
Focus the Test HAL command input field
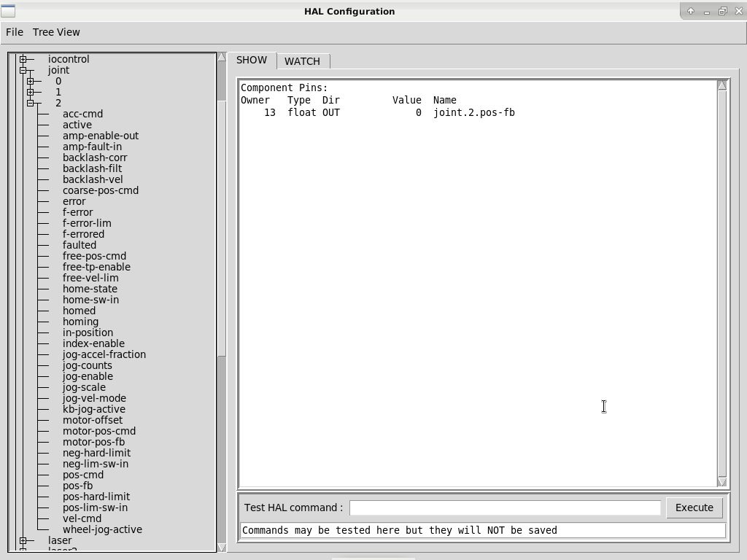click(x=505, y=507)
